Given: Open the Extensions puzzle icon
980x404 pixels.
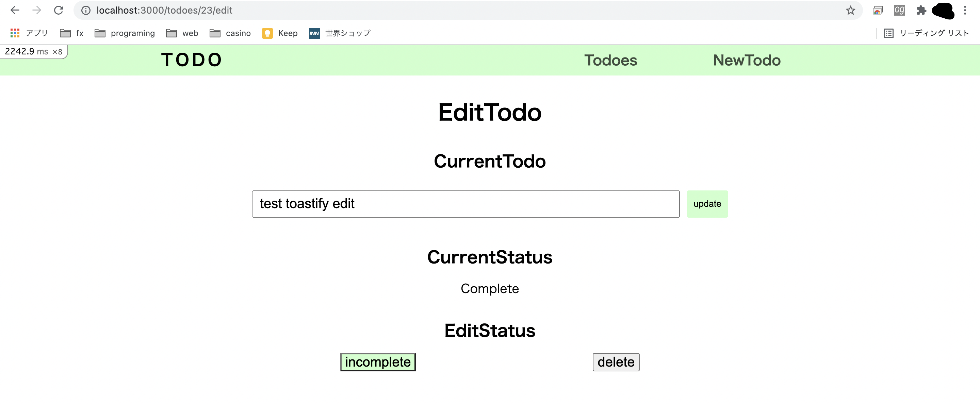Looking at the screenshot, I should tap(921, 10).
